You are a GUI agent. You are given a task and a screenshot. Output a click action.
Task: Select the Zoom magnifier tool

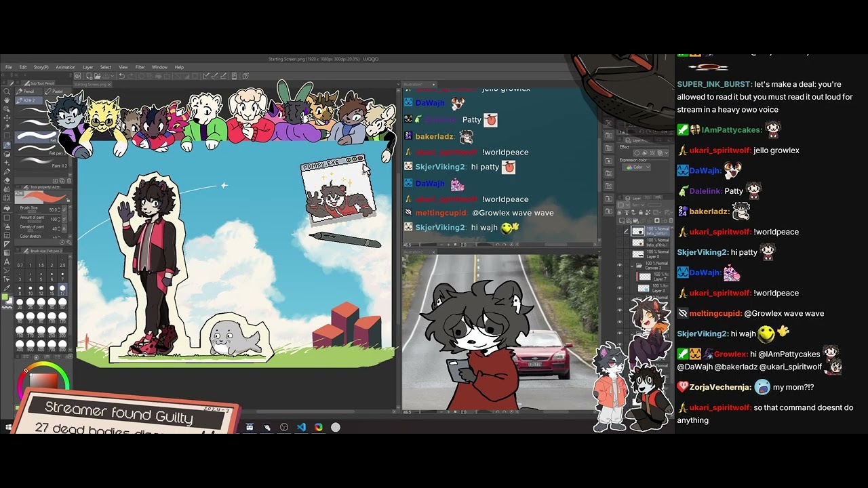point(7,91)
